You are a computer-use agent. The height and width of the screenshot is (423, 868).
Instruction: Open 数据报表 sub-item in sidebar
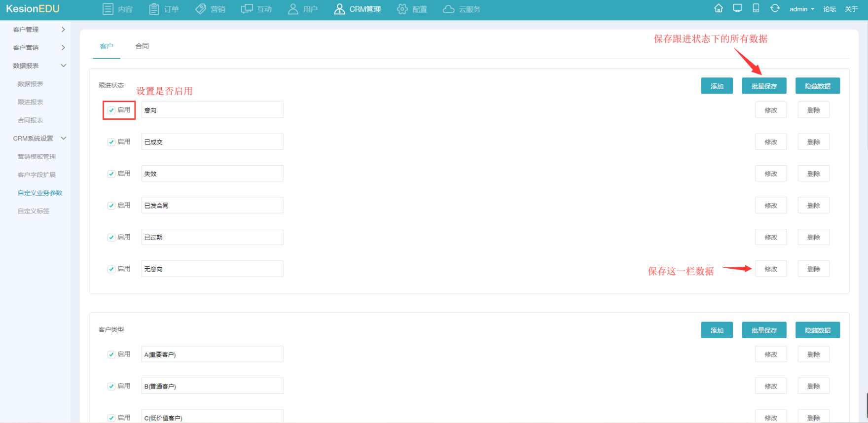(x=31, y=84)
